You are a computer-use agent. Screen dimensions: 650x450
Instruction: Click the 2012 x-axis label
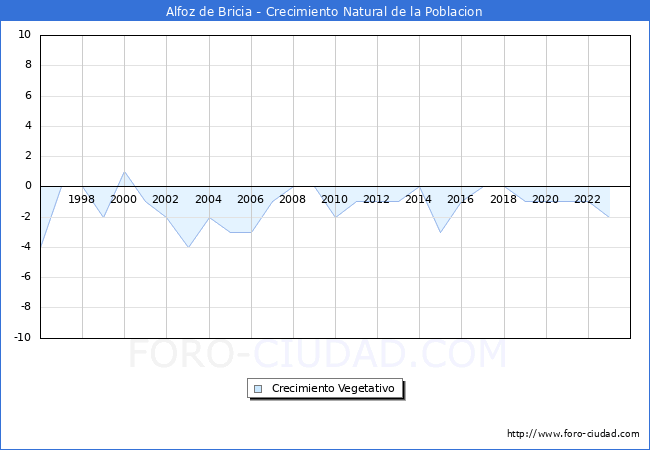(376, 199)
